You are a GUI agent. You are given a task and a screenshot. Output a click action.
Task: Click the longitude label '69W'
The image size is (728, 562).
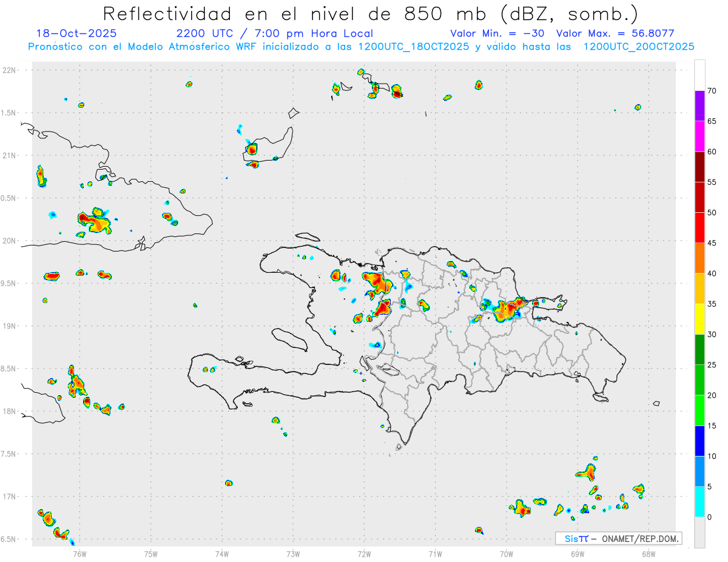tap(578, 553)
